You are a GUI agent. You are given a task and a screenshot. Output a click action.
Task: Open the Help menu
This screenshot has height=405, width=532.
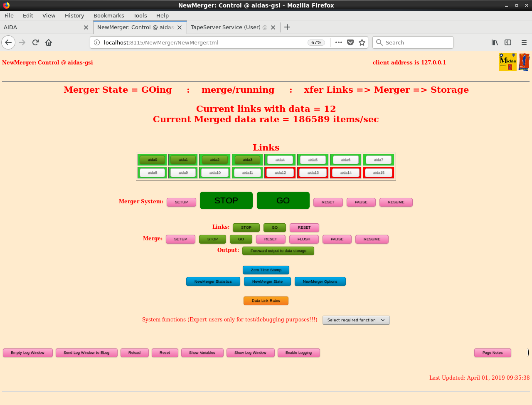(163, 15)
